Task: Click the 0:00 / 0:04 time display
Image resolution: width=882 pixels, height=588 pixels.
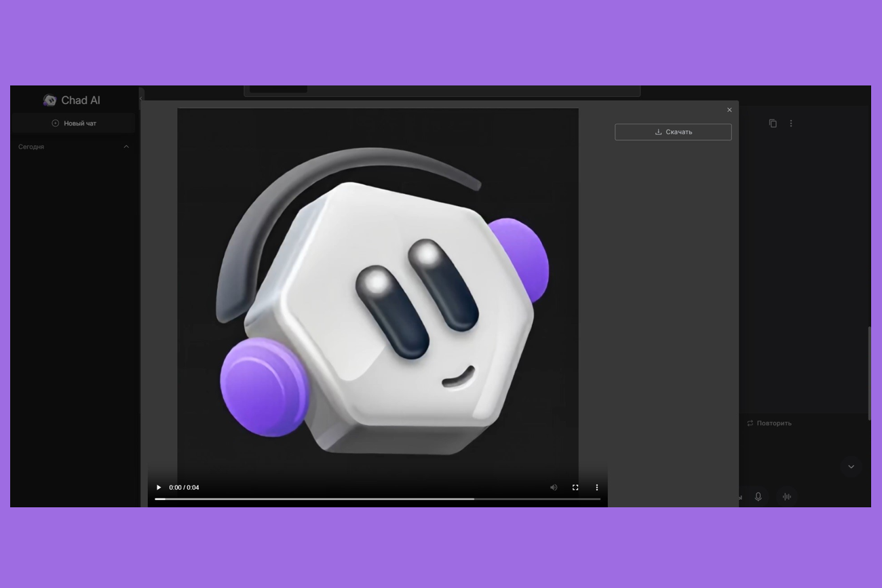Action: (184, 488)
